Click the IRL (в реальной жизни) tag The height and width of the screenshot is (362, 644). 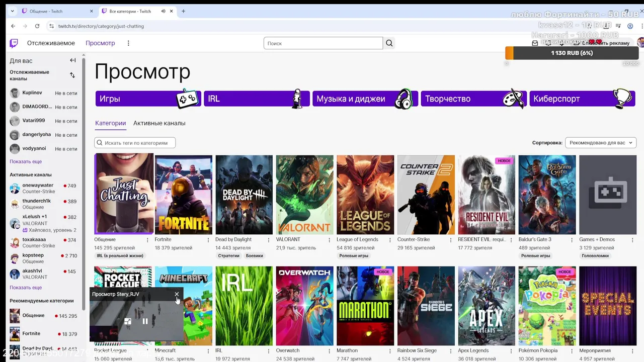tap(120, 256)
